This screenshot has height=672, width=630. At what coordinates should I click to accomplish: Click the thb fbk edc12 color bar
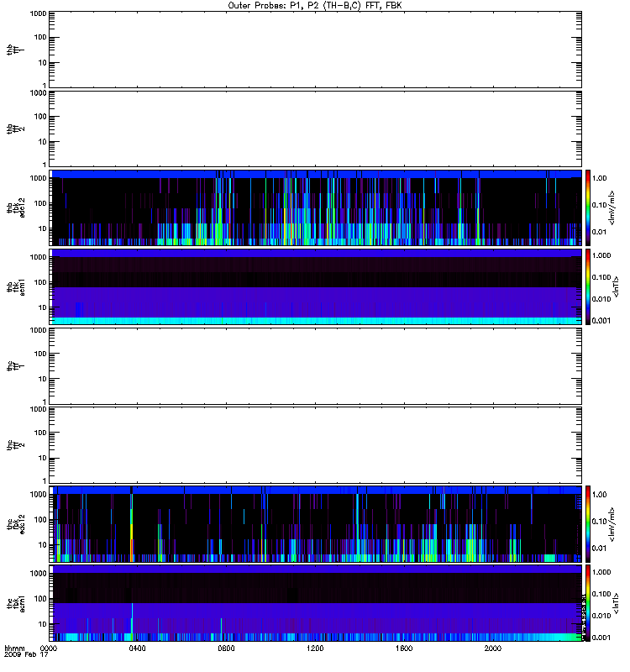588,207
